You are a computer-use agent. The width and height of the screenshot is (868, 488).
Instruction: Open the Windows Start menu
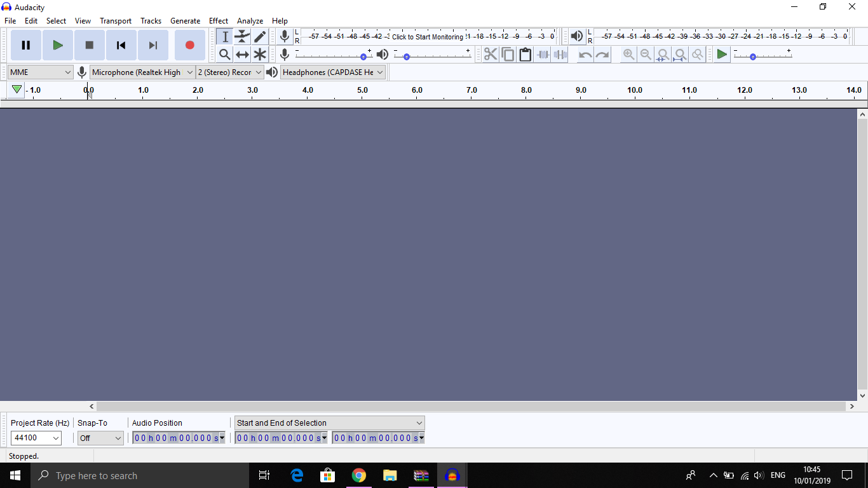(x=15, y=475)
